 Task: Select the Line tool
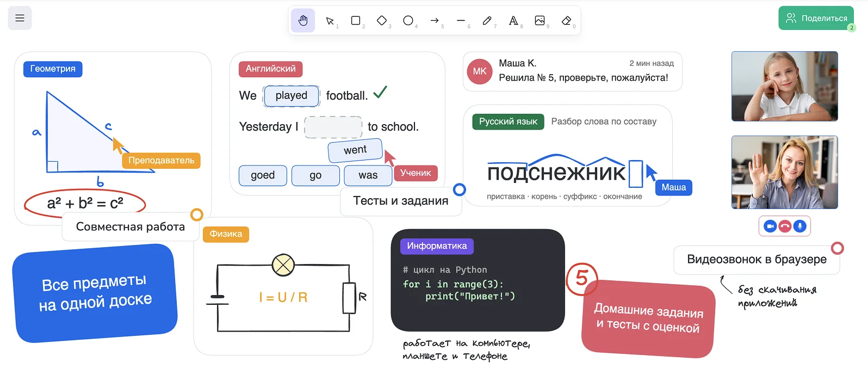pyautogui.click(x=461, y=21)
